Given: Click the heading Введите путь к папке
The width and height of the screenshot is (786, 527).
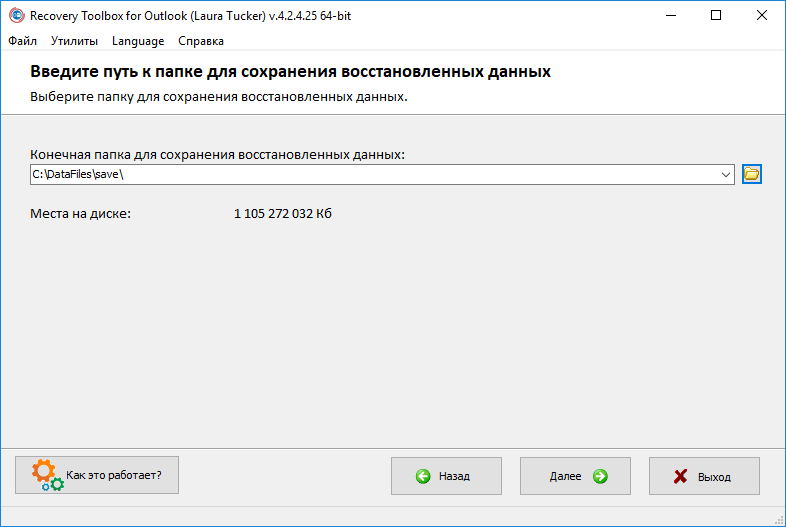Looking at the screenshot, I should [x=290, y=71].
